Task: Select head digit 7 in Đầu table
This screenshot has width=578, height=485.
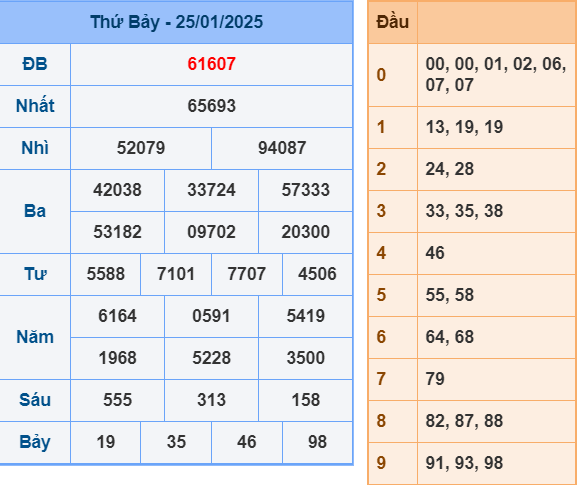Action: (x=381, y=380)
